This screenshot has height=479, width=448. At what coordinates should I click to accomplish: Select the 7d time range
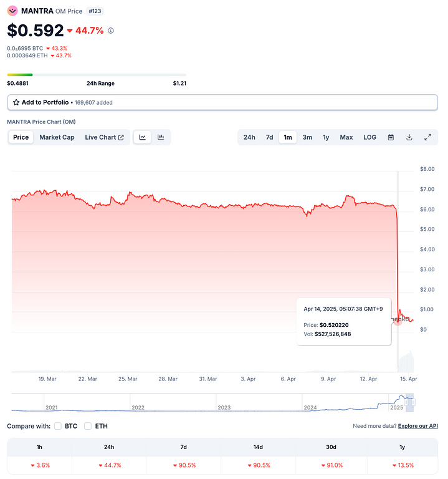269,137
